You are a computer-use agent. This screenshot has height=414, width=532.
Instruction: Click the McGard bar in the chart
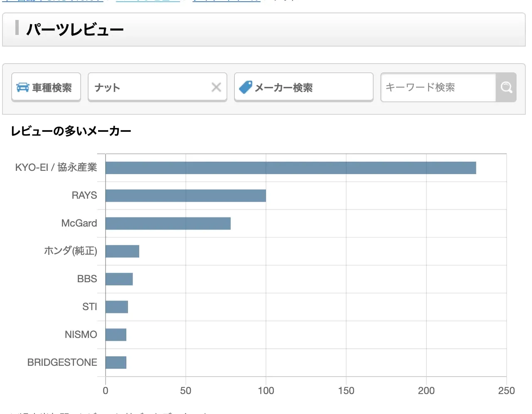[168, 224]
